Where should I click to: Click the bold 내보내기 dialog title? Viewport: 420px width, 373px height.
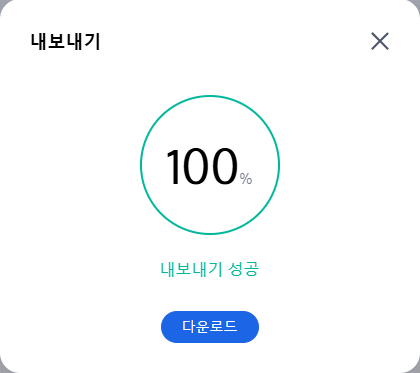[66, 42]
